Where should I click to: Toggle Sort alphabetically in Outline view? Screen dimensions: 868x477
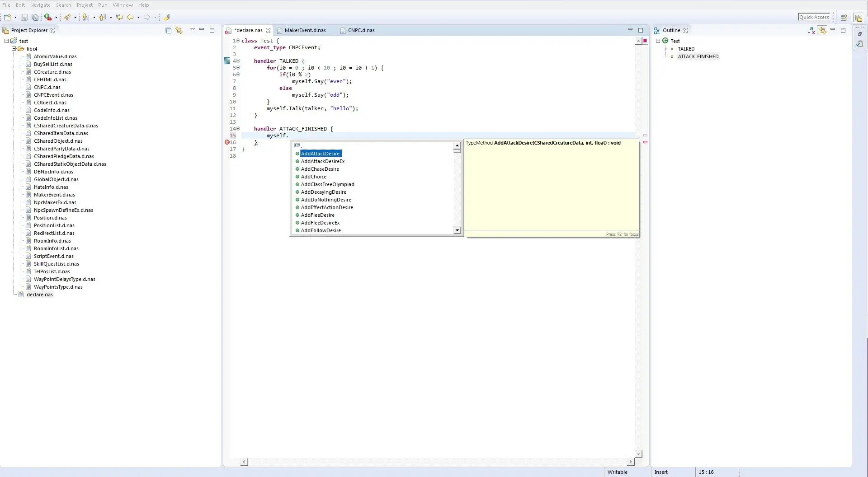(x=811, y=30)
